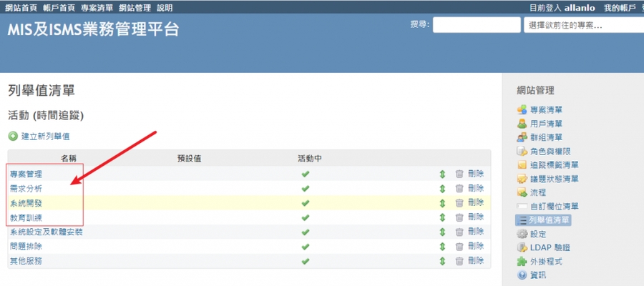Go to 帳戶首頁 in the top menu
Viewport: 644px width, 286px height.
coord(59,7)
